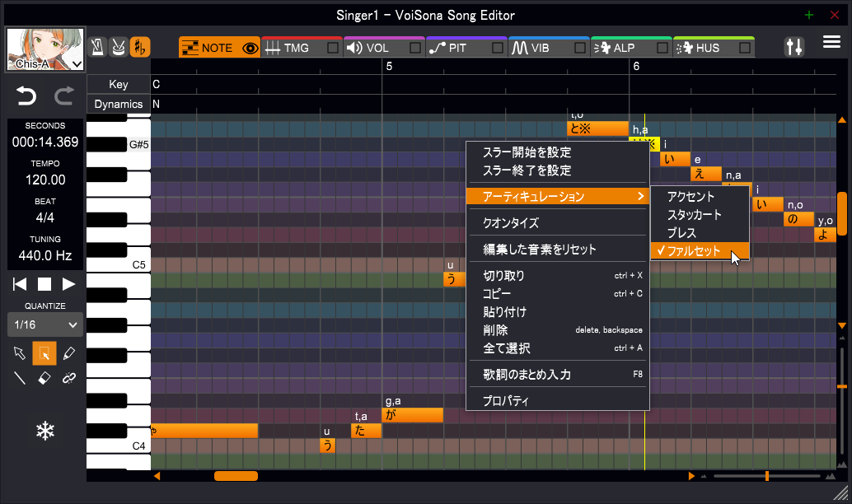
Task: Click the redo arrow
Action: [x=64, y=96]
